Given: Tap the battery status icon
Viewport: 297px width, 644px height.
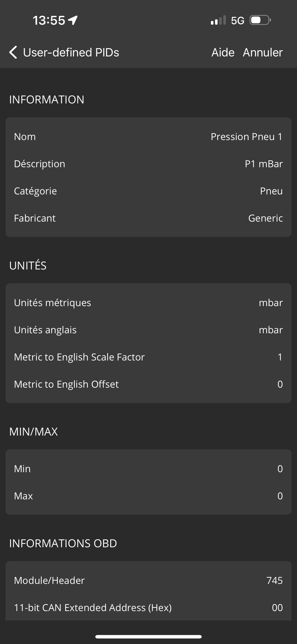Looking at the screenshot, I should point(260,20).
